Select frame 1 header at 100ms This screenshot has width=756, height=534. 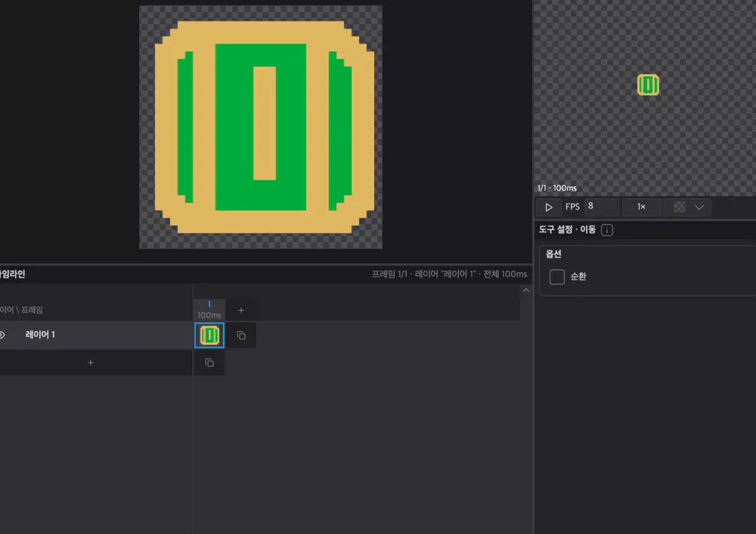pyautogui.click(x=209, y=309)
